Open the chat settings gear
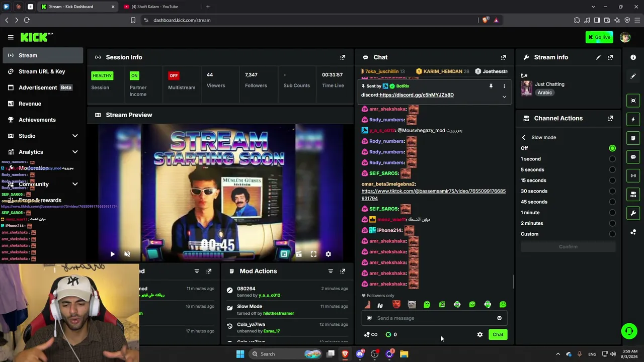The height and width of the screenshot is (362, 644). [480, 334]
